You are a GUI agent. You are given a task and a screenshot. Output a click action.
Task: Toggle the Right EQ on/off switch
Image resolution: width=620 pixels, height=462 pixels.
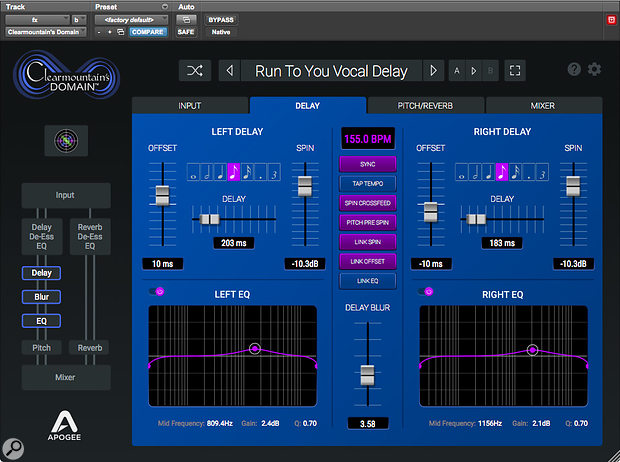[426, 292]
